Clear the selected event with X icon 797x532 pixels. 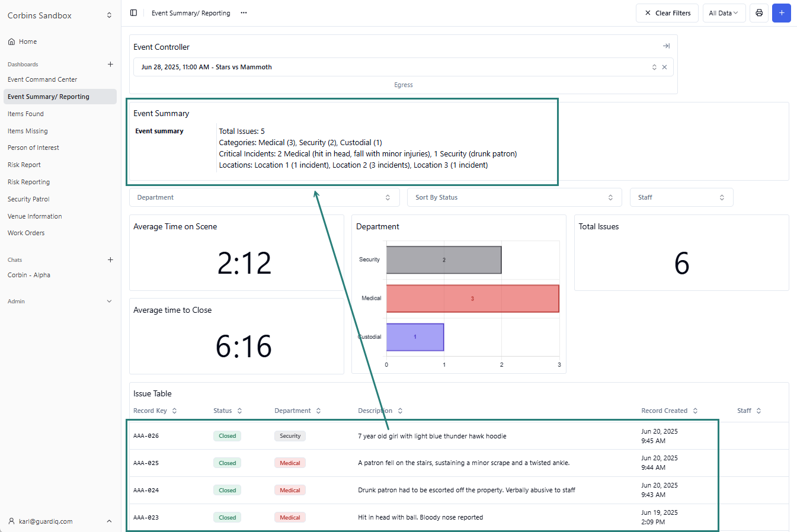[x=664, y=67]
